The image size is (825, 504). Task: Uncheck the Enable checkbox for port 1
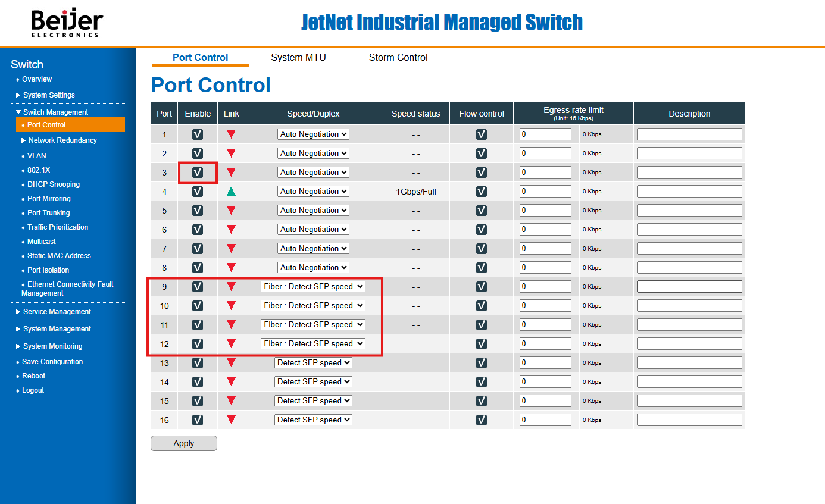(x=198, y=134)
